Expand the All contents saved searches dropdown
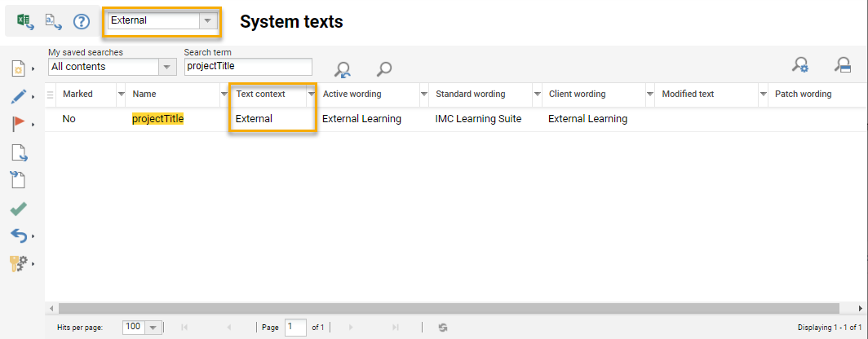 [x=167, y=67]
